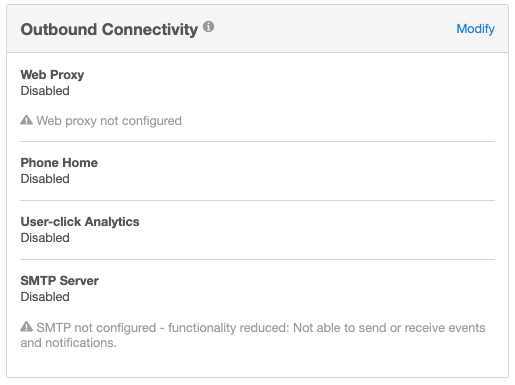Click the info icon beside Outbound Connectivity
515x385 pixels.
click(x=209, y=26)
